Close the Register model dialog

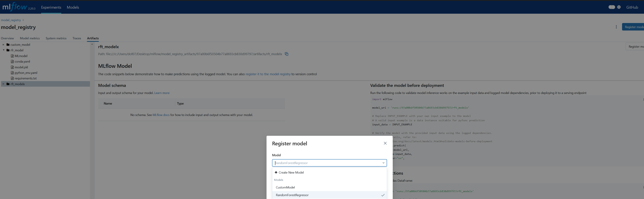pos(385,143)
